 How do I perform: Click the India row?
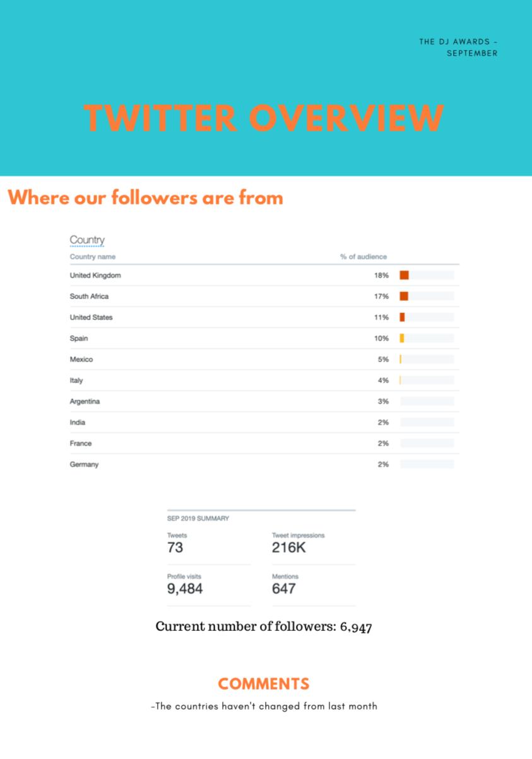pyautogui.click(x=264, y=423)
